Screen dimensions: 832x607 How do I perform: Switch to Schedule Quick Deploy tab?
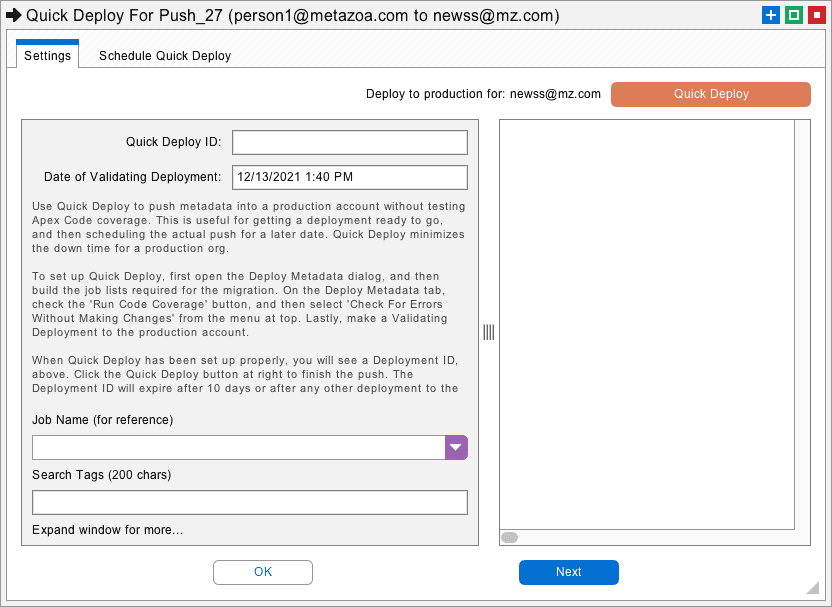pyautogui.click(x=165, y=56)
